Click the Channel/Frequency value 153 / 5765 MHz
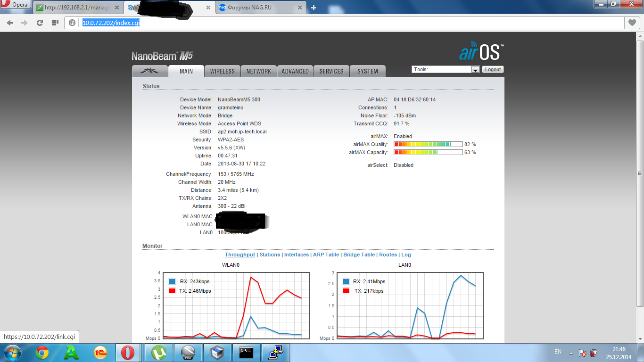The image size is (644, 362). (236, 174)
